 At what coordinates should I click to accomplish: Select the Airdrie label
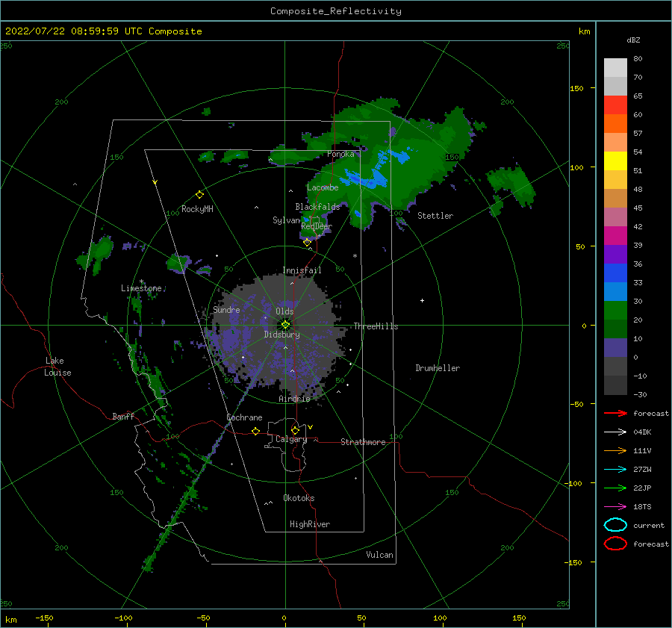294,399
